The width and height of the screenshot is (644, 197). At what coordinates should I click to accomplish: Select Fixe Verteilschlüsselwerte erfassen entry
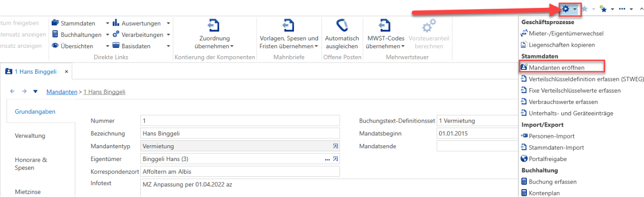pos(571,91)
